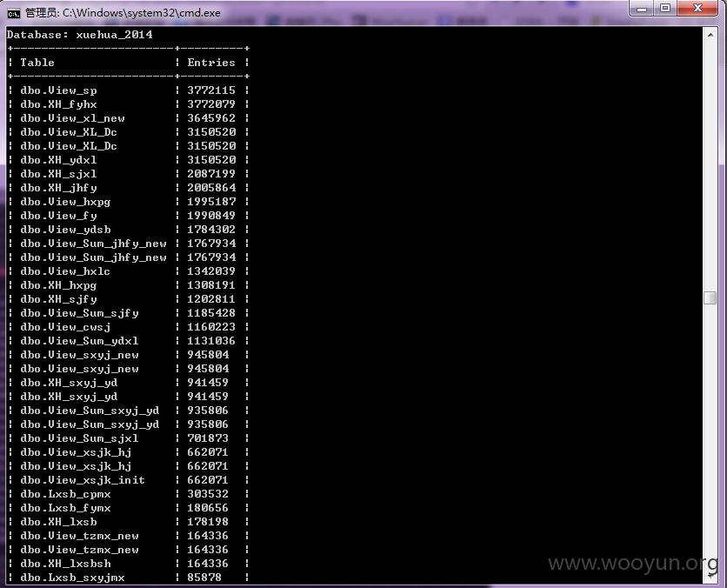
Task: Click the entries value 3772079
Action: coord(211,104)
